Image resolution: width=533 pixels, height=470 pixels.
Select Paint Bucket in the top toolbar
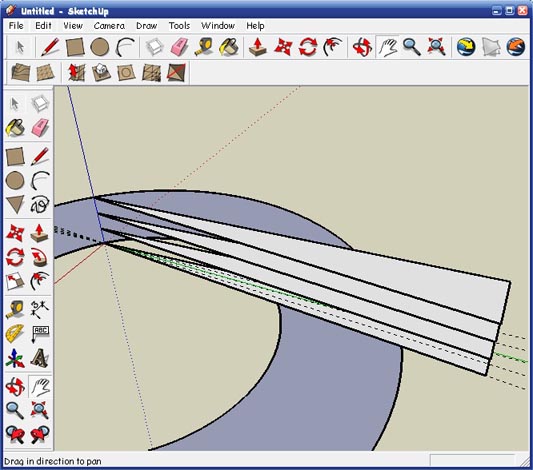tap(229, 47)
